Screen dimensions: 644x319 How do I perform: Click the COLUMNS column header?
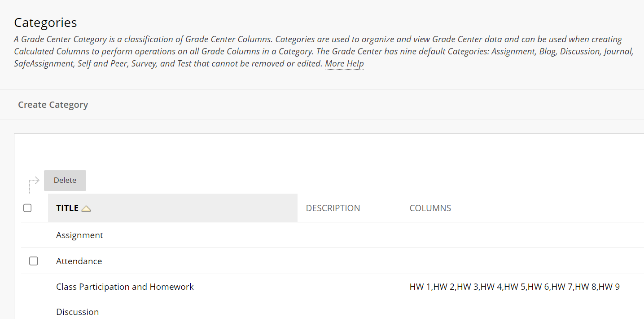(x=430, y=208)
